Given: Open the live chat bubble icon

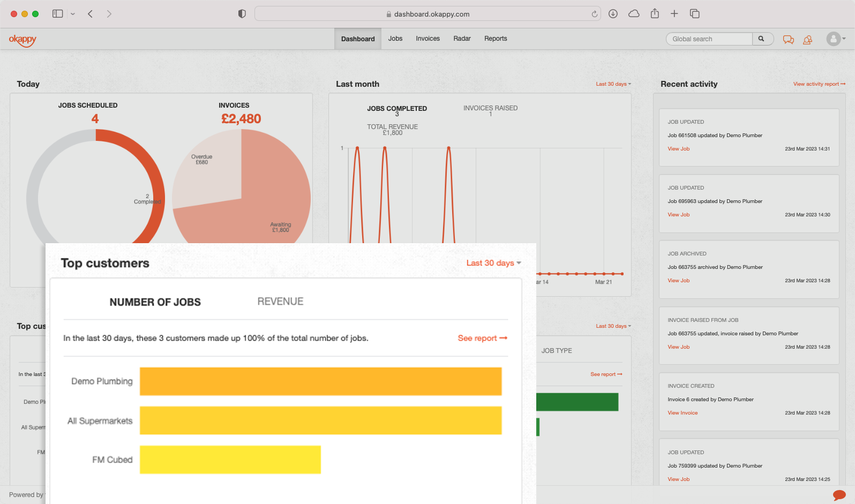Looking at the screenshot, I should click(839, 495).
